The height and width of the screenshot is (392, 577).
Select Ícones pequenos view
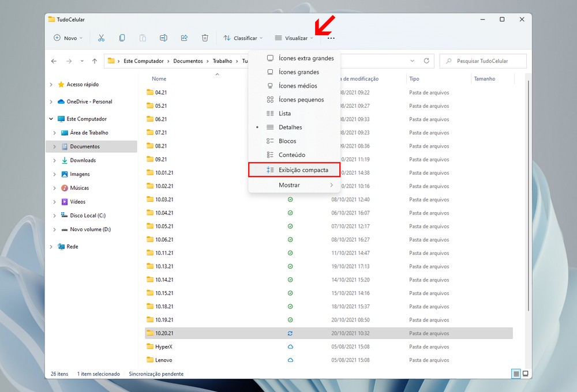[294, 100]
